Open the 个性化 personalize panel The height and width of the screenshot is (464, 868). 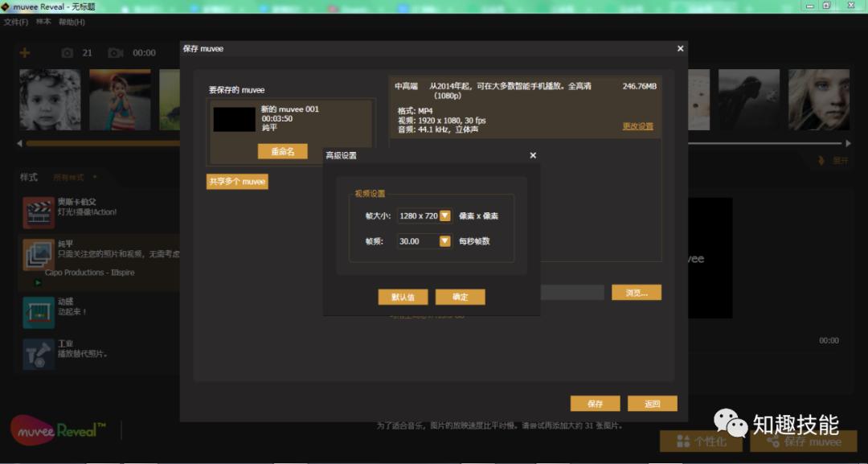701,441
